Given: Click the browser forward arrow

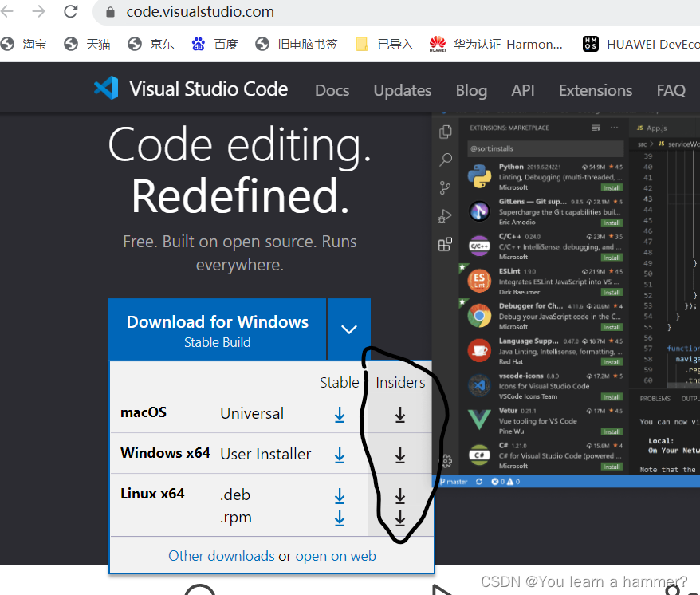Looking at the screenshot, I should (39, 11).
